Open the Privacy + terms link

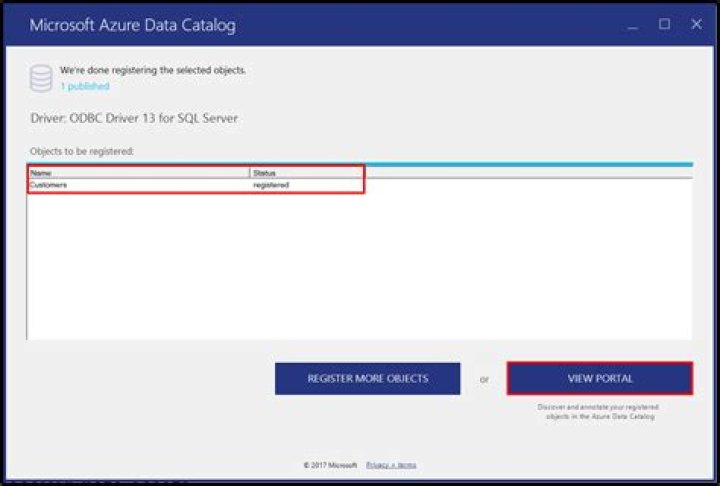391,465
